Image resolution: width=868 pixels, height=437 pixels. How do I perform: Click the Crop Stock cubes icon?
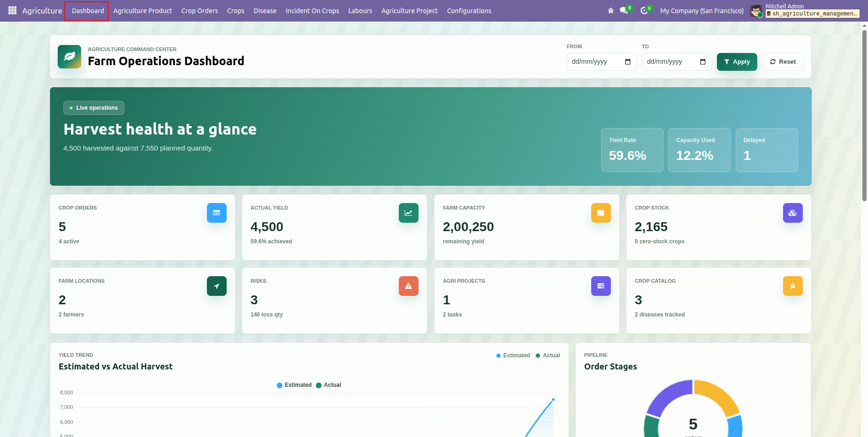[793, 213]
